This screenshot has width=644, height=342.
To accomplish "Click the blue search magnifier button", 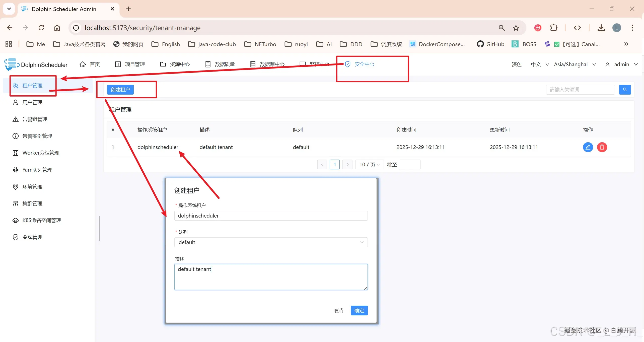I will pos(625,90).
